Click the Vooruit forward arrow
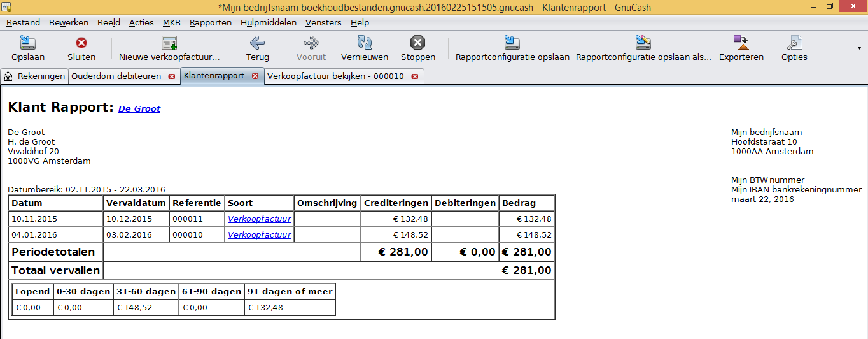Viewport: 868px width, 339px height. coord(311,43)
